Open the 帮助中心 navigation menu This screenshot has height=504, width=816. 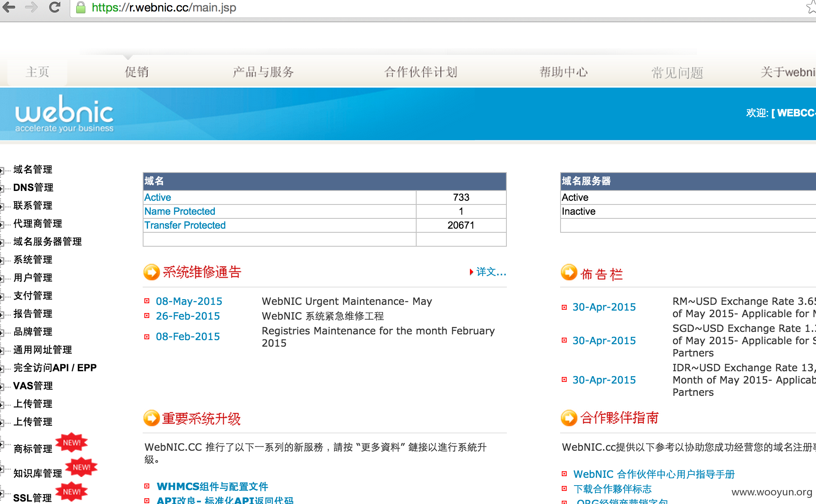click(564, 72)
